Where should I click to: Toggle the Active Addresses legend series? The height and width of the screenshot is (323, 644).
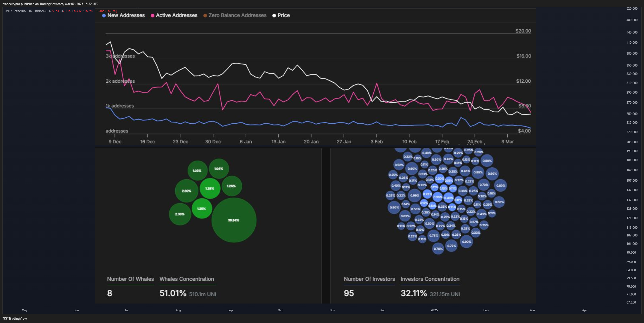174,15
